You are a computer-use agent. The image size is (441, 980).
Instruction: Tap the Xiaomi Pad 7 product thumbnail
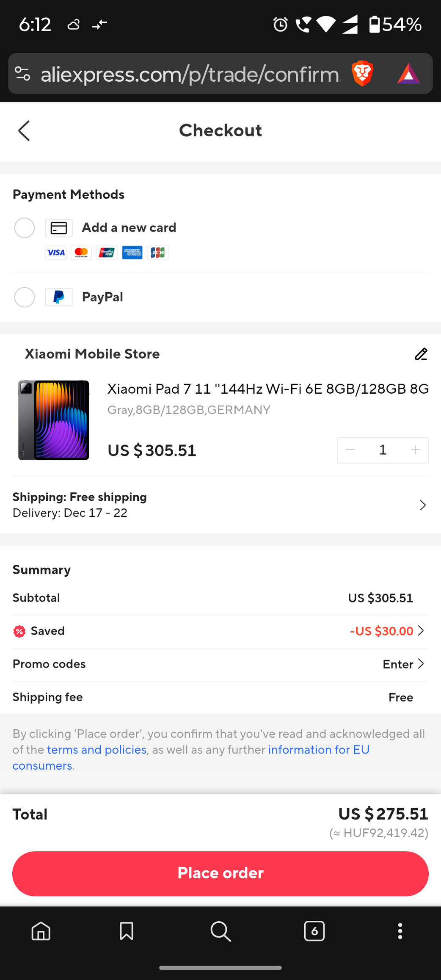54,420
